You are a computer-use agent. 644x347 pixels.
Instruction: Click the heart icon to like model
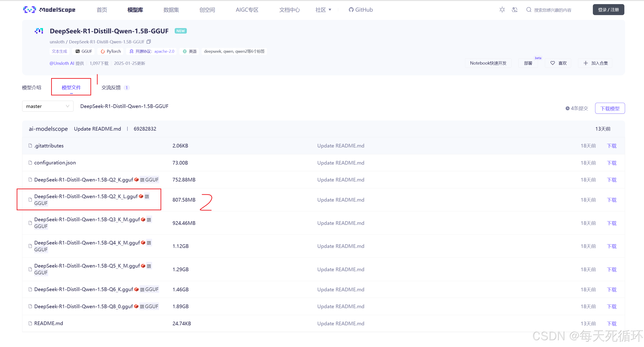pos(552,63)
